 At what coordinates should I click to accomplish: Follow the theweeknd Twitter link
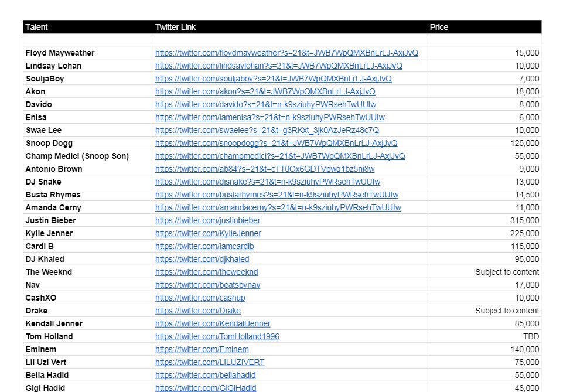pyautogui.click(x=206, y=272)
